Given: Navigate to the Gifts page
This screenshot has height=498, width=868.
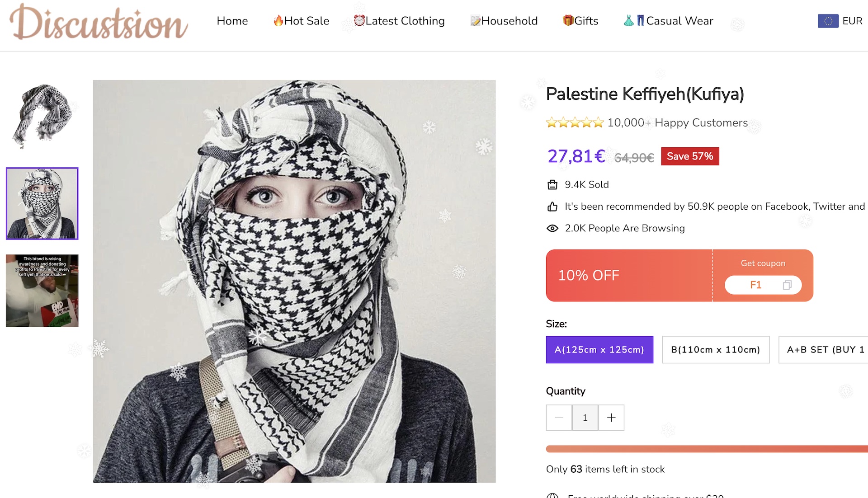Looking at the screenshot, I should [x=580, y=21].
